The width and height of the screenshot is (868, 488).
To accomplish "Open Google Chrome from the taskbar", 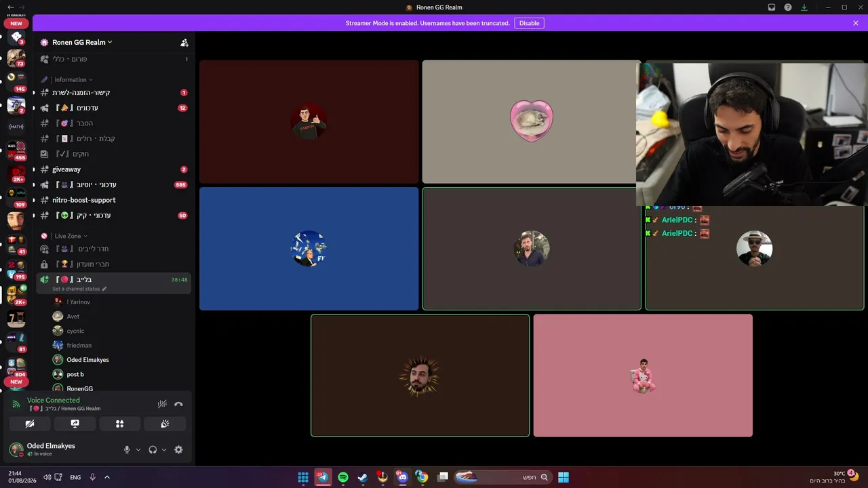I will pyautogui.click(x=422, y=477).
